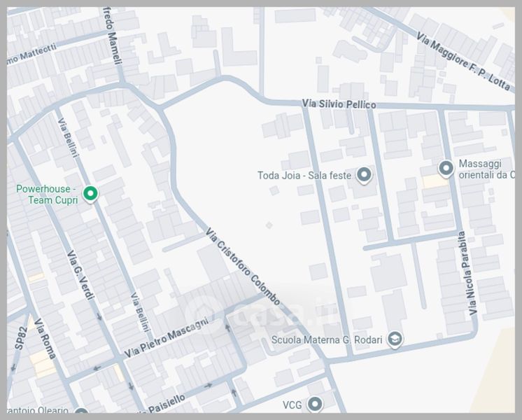The image size is (522, 420).
Task: Click the yellow highlighted building near Massaggi
Action: (437, 181)
